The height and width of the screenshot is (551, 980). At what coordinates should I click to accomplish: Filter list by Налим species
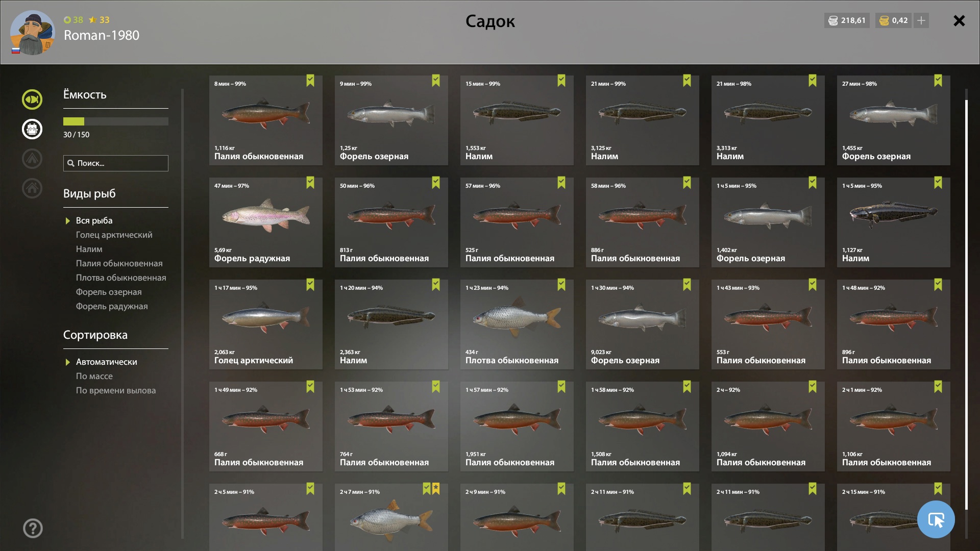[89, 249]
